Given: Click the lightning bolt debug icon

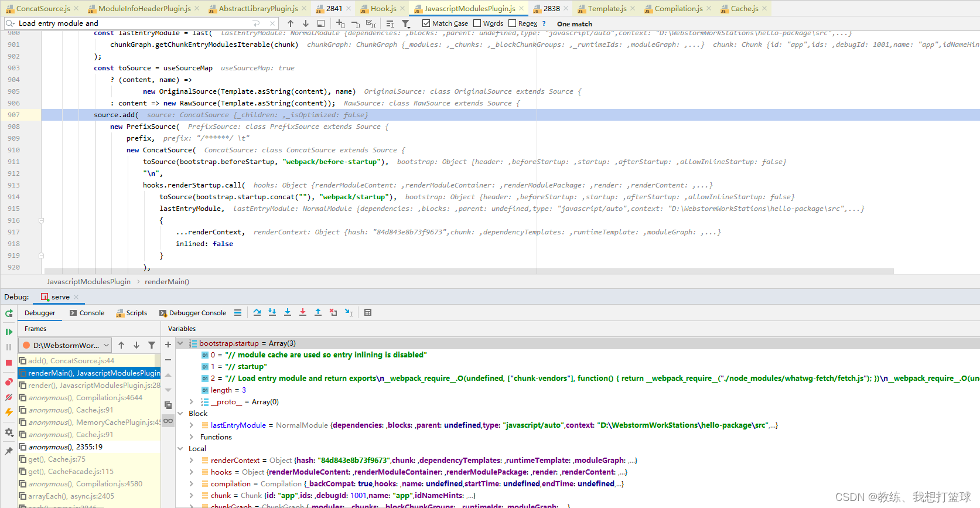Looking at the screenshot, I should click(x=9, y=412).
